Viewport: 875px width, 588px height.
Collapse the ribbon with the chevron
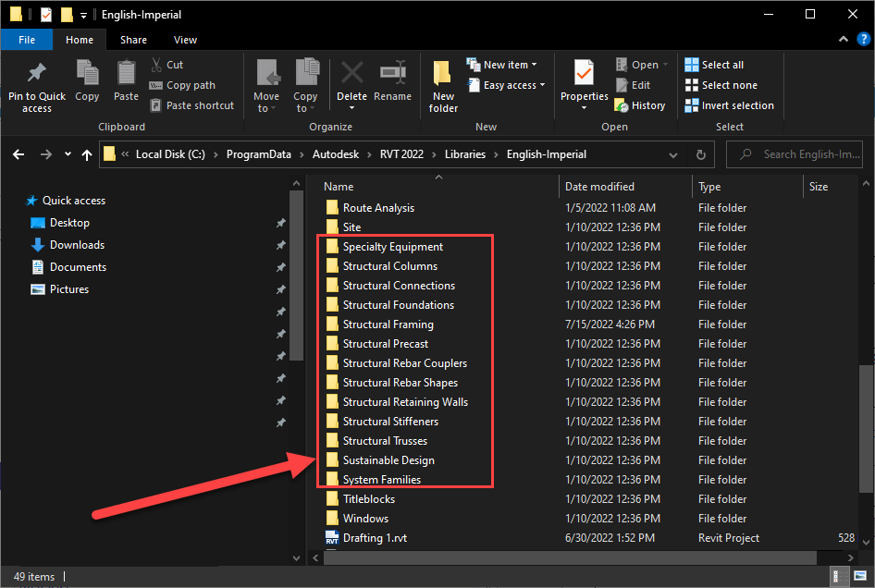844,39
